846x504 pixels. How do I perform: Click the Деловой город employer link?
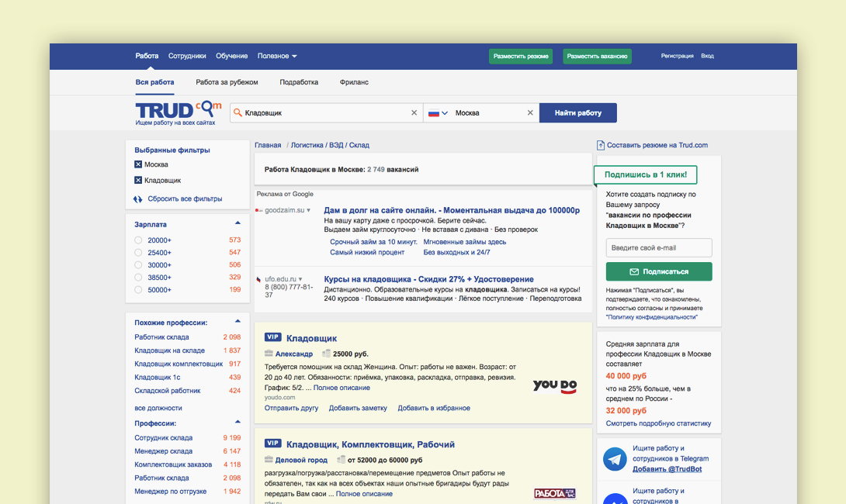coord(301,460)
